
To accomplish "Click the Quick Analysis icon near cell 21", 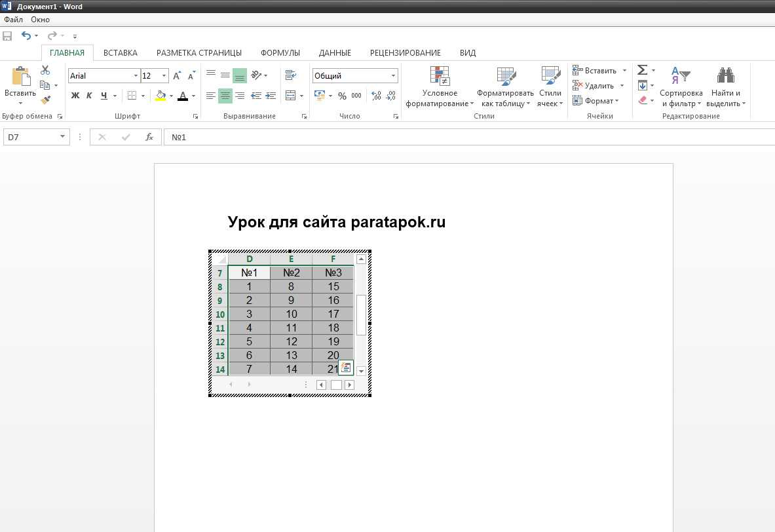I will click(345, 368).
